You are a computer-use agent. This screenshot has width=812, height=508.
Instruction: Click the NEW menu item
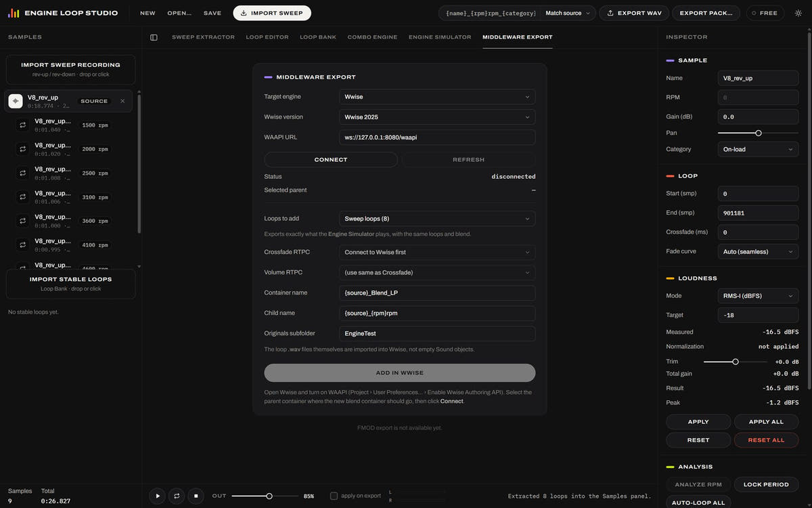click(148, 13)
